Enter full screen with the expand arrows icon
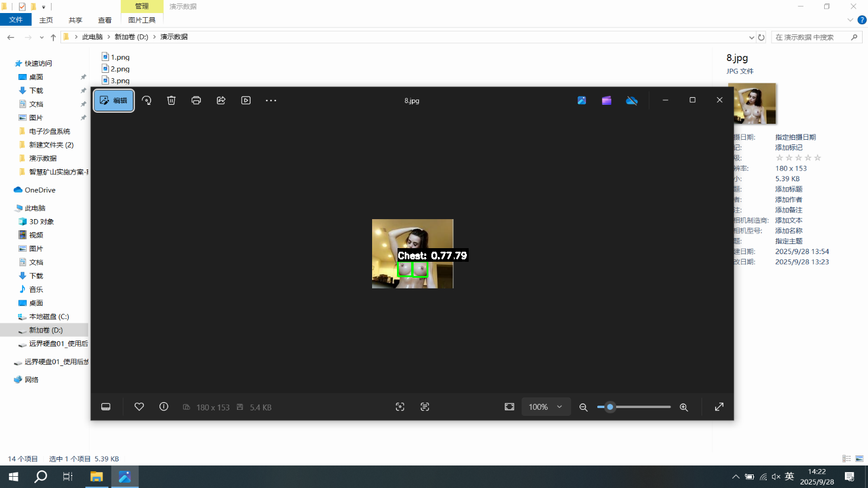 tap(719, 407)
